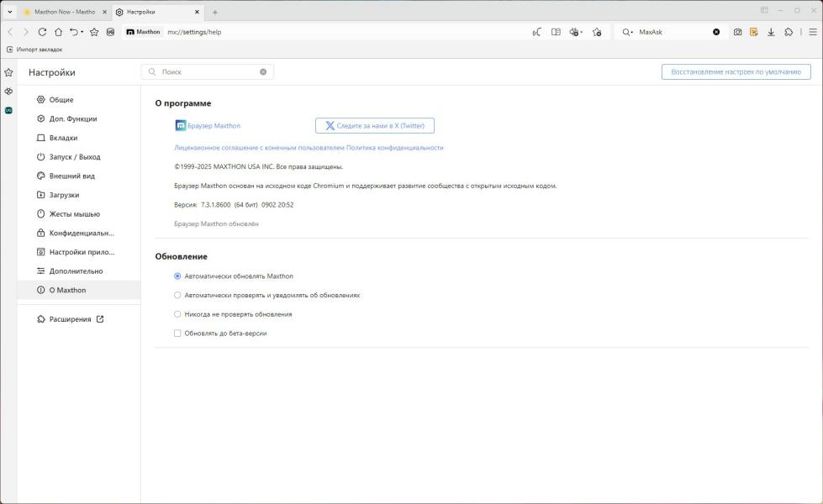Open Загрузки settings section

click(x=79, y=195)
